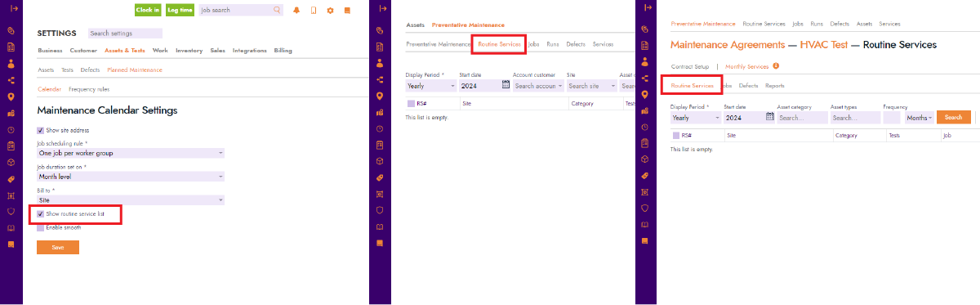The image size is (980, 305).
Task: Toggle the Show site address checkbox
Action: click(x=41, y=130)
